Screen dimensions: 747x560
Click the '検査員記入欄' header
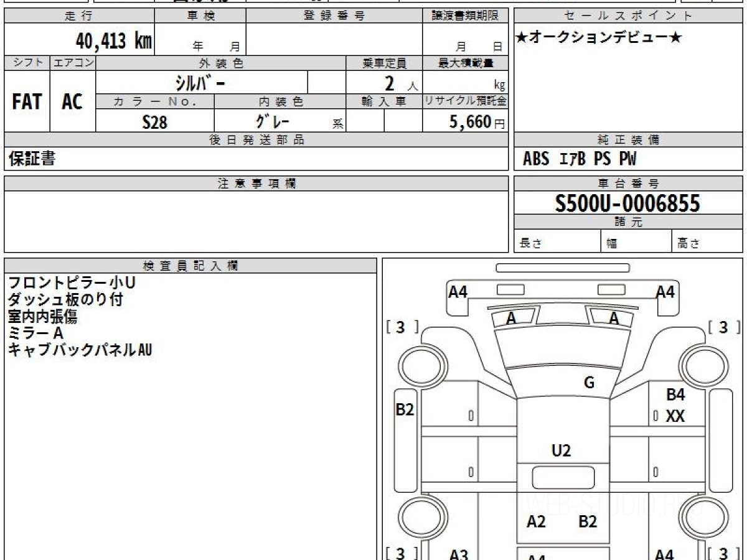(x=190, y=266)
